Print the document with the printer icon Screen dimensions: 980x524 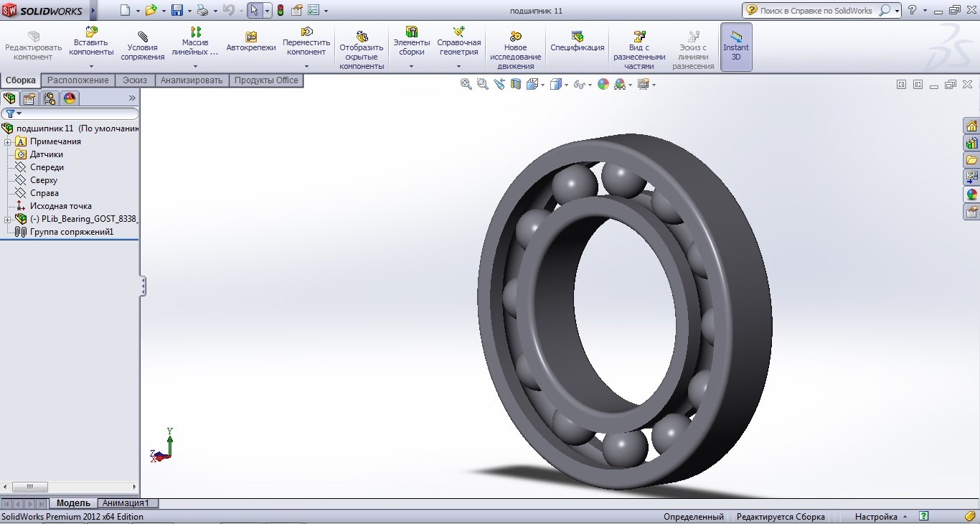[x=202, y=10]
